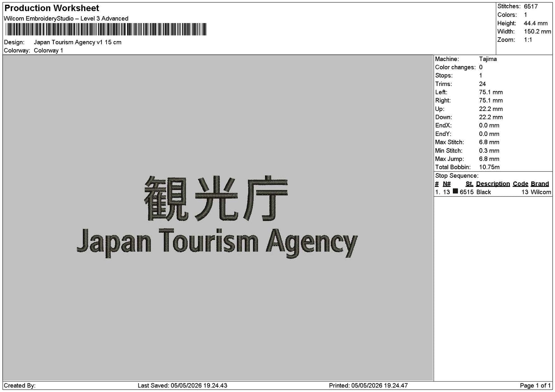Image resolution: width=555 pixels, height=392 pixels.
Task: Click the Stop Sequence heading
Action: [457, 176]
